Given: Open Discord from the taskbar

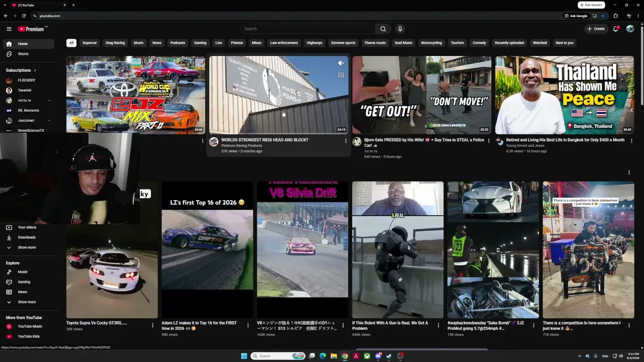Looking at the screenshot, I should click(x=378, y=356).
